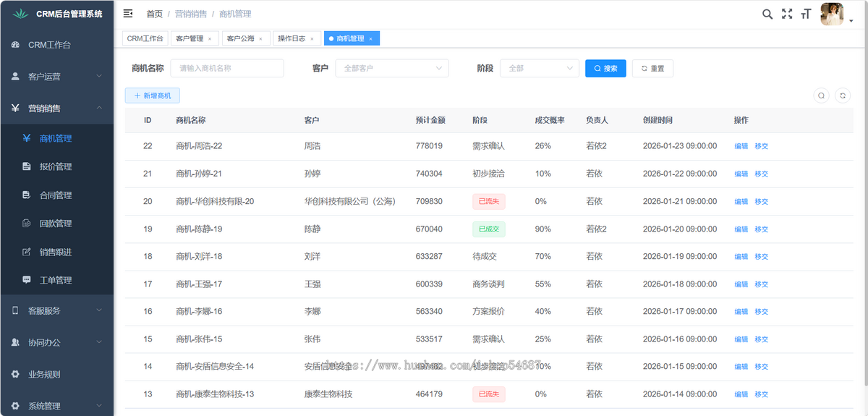Open the header search magnifier icon
Viewport: 868px width, 416px height.
click(x=767, y=14)
